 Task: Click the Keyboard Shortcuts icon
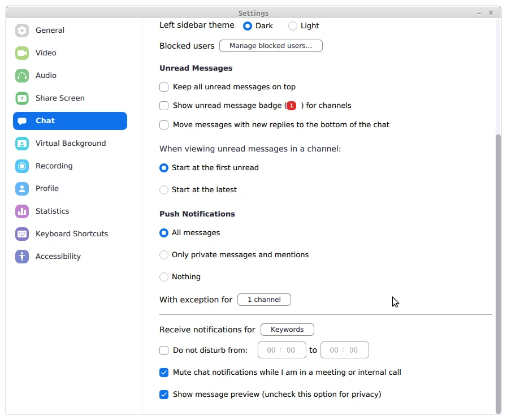tap(22, 234)
